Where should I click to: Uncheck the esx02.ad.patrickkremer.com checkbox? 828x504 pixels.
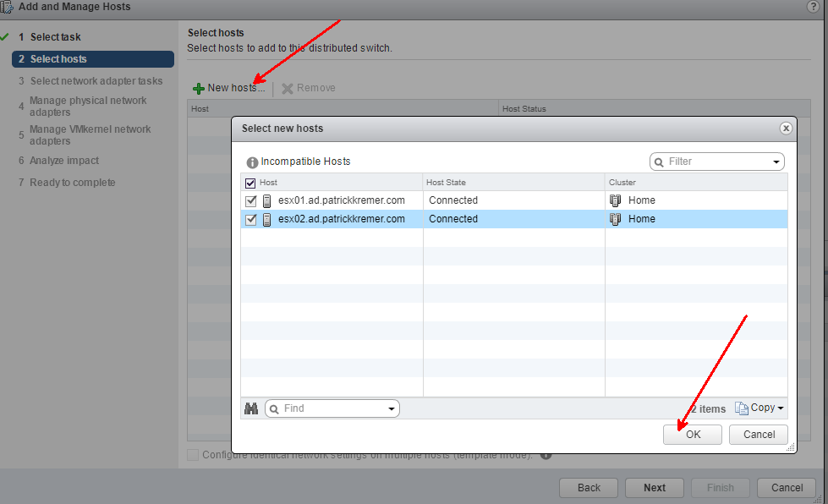pyautogui.click(x=250, y=220)
